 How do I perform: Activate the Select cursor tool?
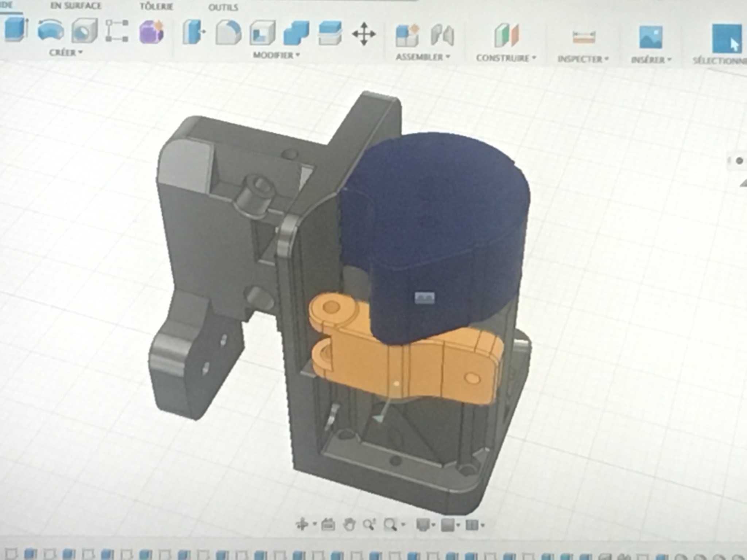[727, 39]
